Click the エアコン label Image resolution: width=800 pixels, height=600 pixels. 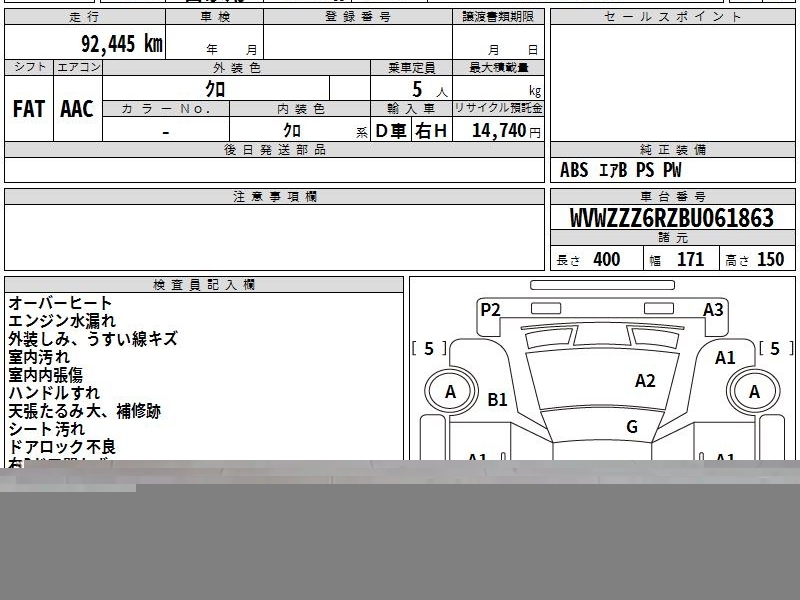click(x=78, y=67)
